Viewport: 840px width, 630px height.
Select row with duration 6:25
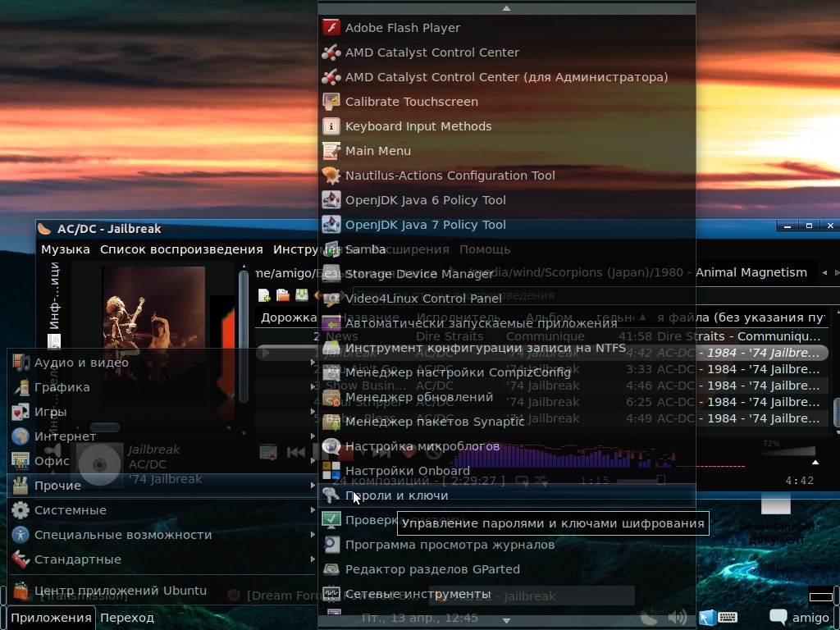[541, 402]
